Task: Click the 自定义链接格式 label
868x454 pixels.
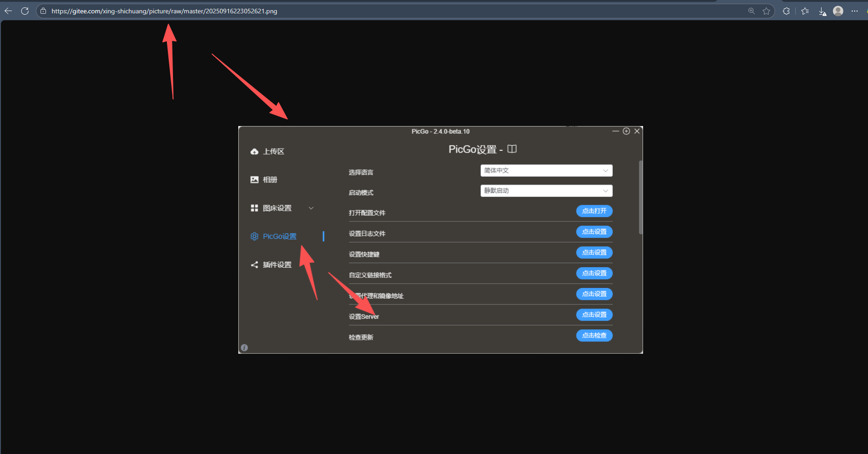Action: (x=370, y=275)
